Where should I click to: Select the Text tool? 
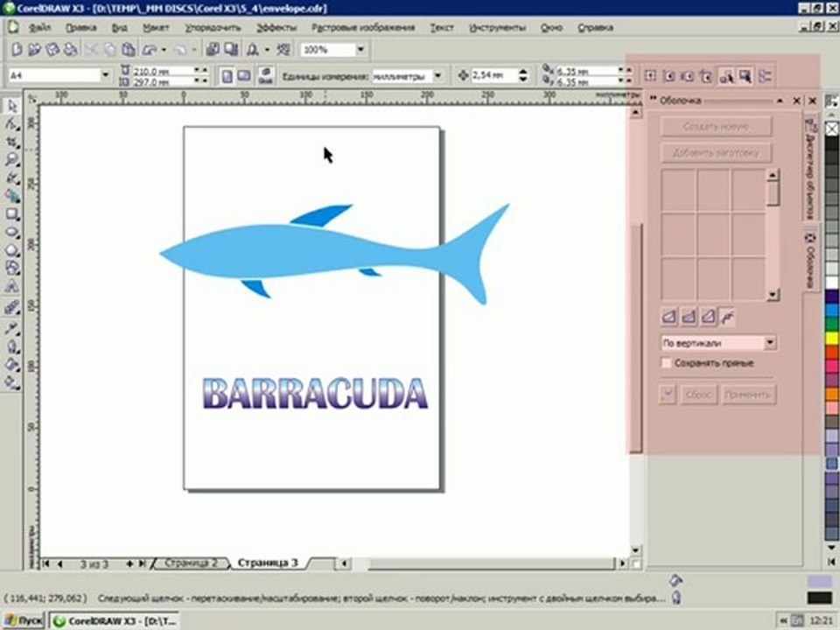pyautogui.click(x=11, y=287)
